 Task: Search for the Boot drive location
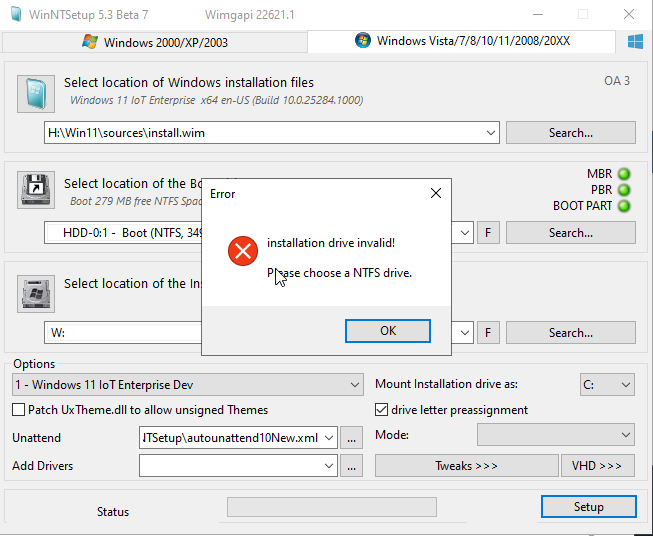(x=571, y=233)
